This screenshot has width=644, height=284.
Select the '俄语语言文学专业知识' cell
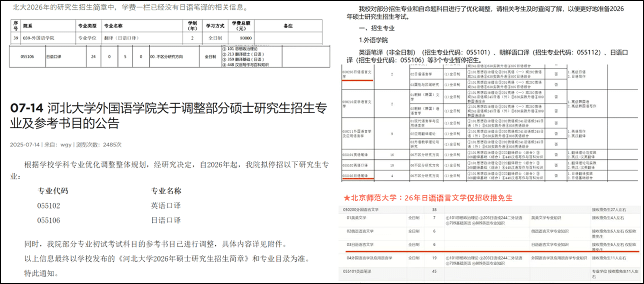(550, 231)
